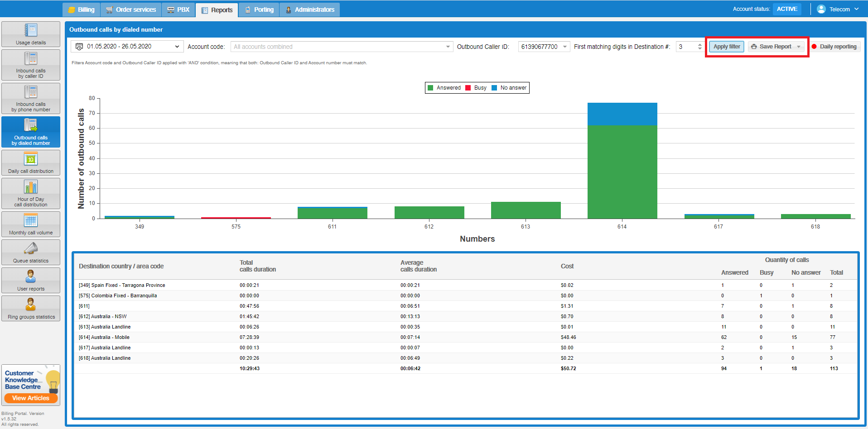
Task: Open Daily call distribution report
Action: pyautogui.click(x=31, y=162)
